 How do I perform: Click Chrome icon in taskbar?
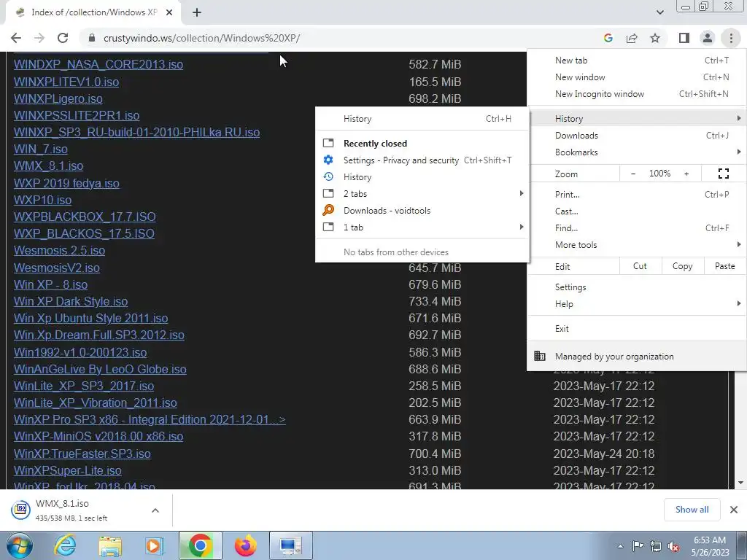pos(201,545)
